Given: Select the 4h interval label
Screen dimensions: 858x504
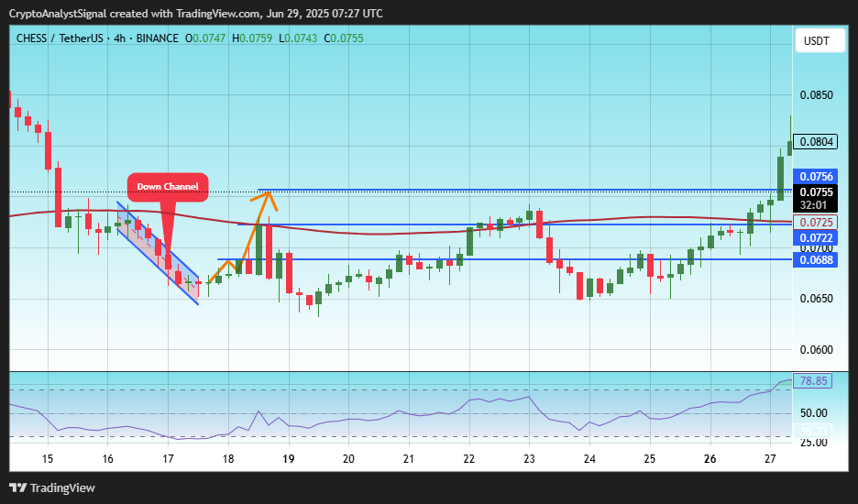Looking at the screenshot, I should 120,38.
